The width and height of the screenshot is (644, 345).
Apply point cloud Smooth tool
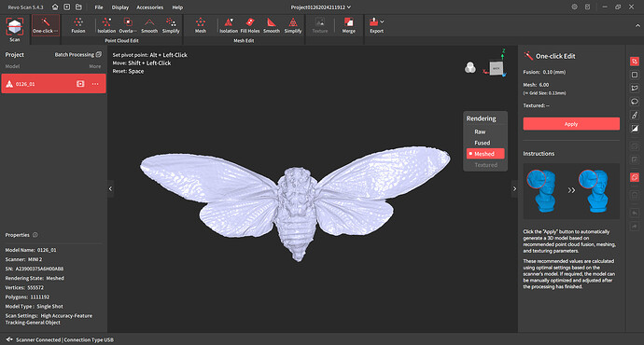149,25
